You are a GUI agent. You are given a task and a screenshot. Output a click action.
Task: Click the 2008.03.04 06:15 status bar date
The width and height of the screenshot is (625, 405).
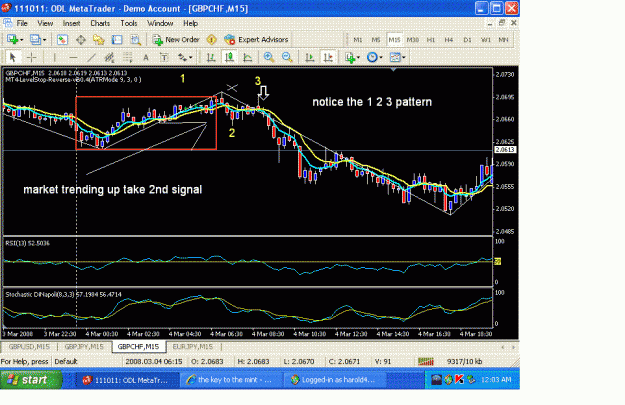[154, 362]
